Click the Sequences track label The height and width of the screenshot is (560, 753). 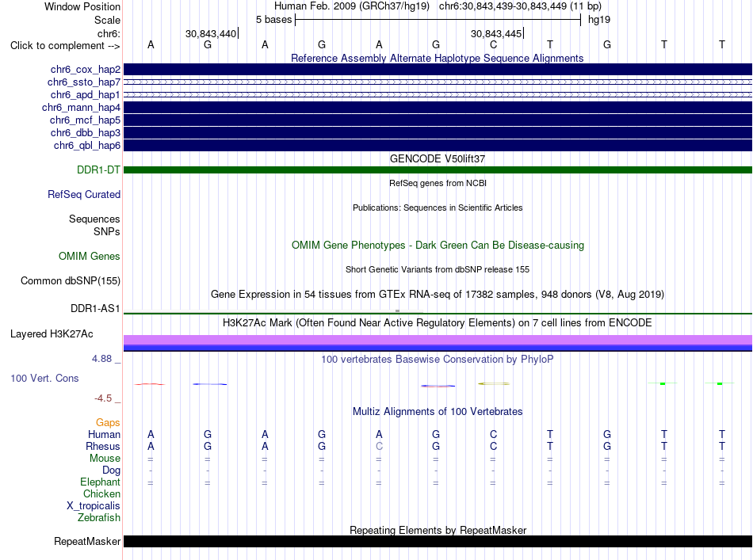coord(94,219)
